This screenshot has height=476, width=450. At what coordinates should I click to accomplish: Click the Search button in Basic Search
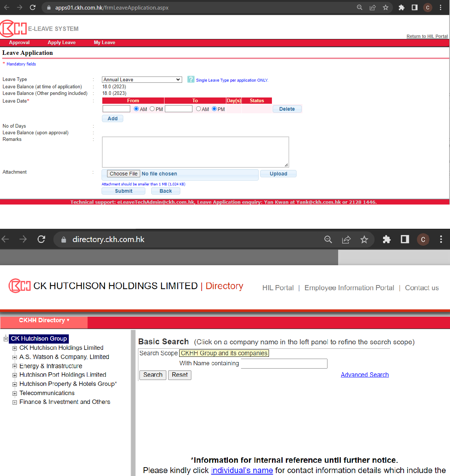153,375
